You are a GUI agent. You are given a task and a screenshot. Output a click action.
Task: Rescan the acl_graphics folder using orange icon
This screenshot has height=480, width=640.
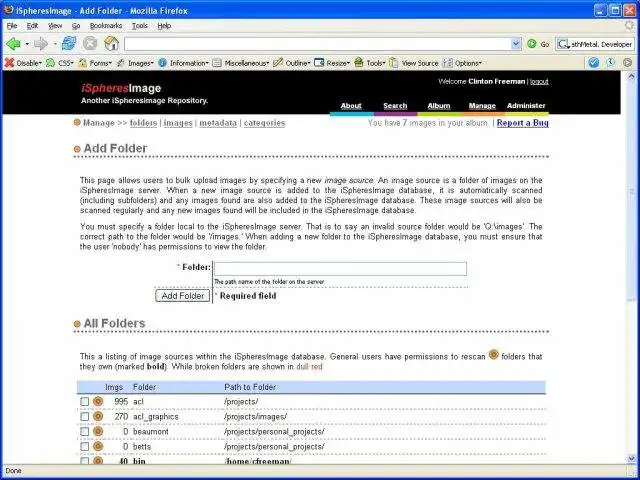(x=98, y=416)
